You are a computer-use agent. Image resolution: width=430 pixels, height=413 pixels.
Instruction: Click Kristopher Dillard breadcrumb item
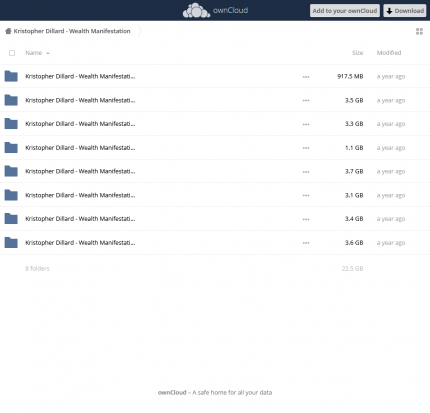[72, 31]
